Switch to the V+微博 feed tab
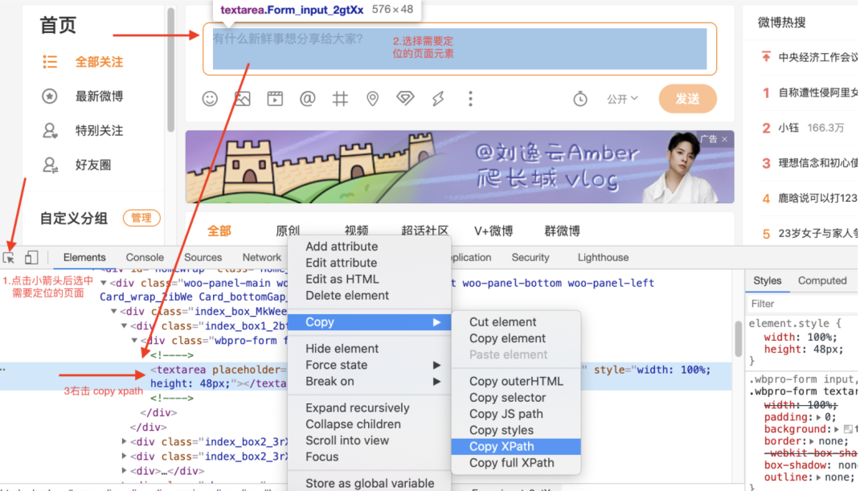The image size is (868, 491). click(493, 231)
